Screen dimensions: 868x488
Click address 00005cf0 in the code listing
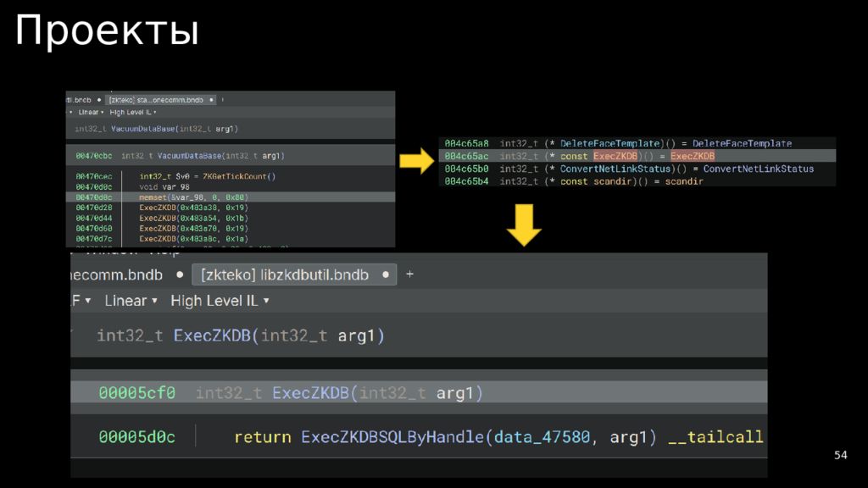coord(136,393)
